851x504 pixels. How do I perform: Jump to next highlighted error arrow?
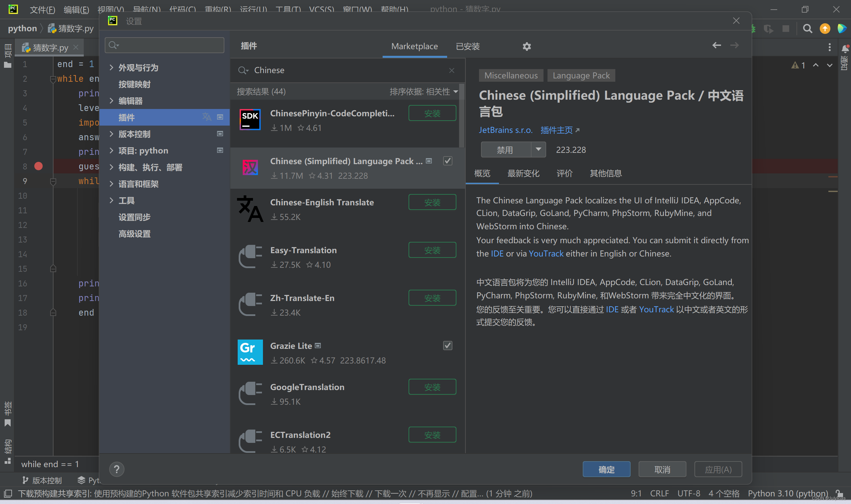(x=830, y=65)
